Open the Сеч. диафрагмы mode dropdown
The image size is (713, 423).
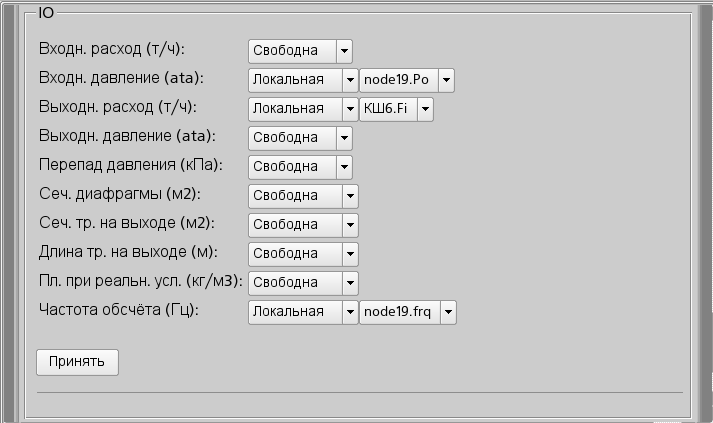(x=302, y=195)
